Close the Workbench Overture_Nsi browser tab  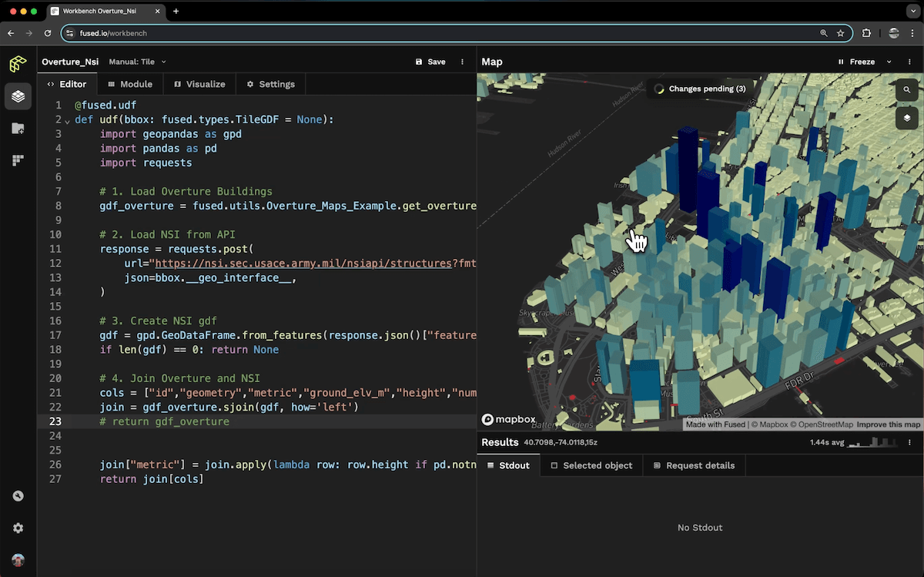click(156, 12)
